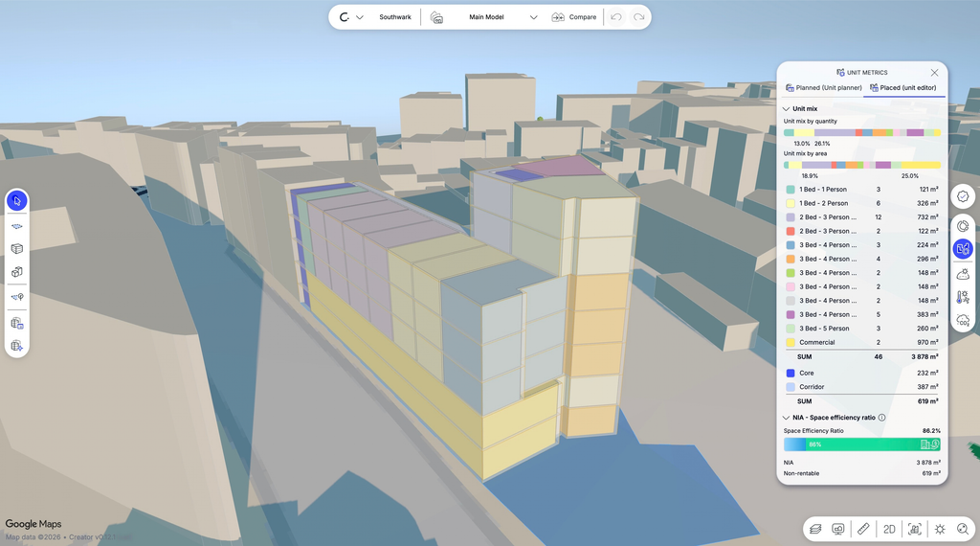Screen dimensions: 980x546
Task: Select the 3 Bed - 4 Person 224 m² row
Action: click(x=862, y=245)
